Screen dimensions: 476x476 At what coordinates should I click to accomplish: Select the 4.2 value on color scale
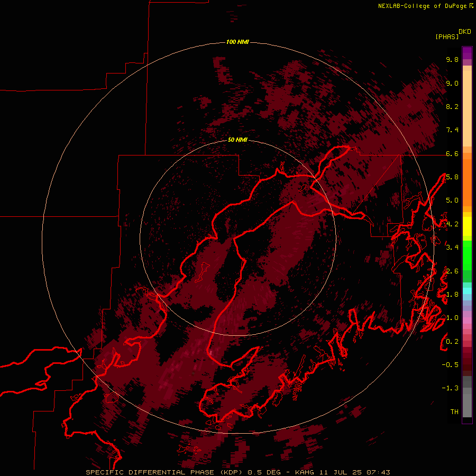tap(452, 224)
